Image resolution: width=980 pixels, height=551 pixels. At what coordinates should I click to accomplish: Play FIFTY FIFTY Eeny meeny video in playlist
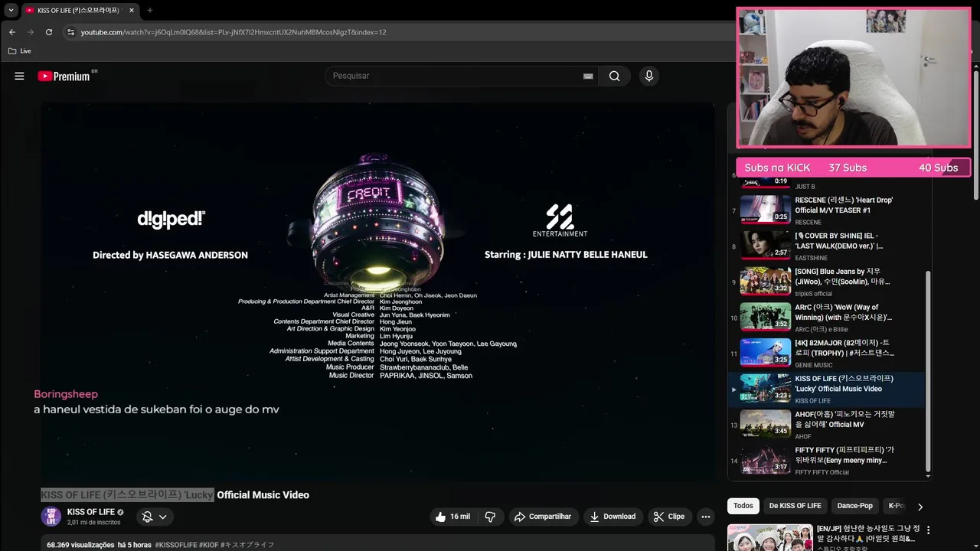coord(827,460)
